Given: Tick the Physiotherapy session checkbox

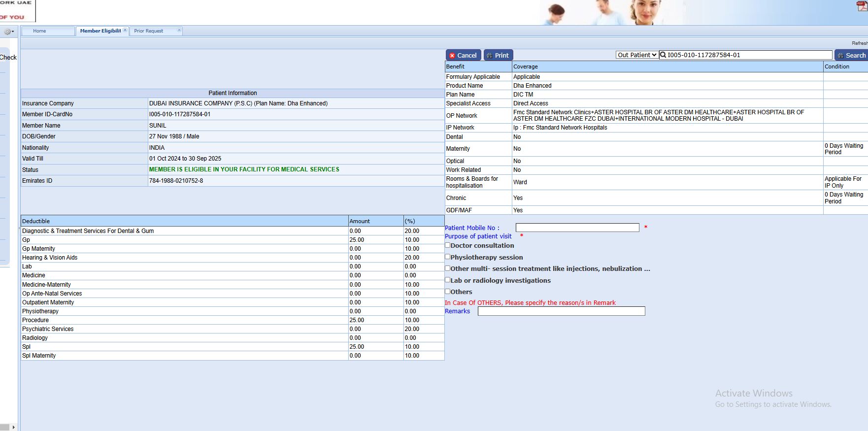Looking at the screenshot, I should coord(448,257).
